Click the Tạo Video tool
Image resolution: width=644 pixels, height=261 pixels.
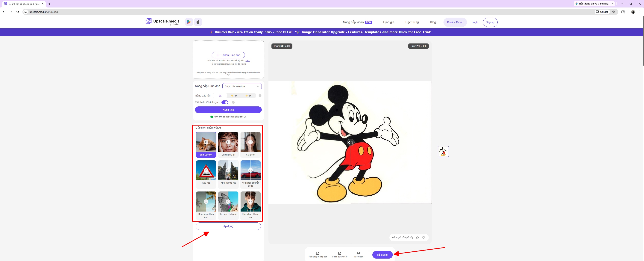coord(359,254)
